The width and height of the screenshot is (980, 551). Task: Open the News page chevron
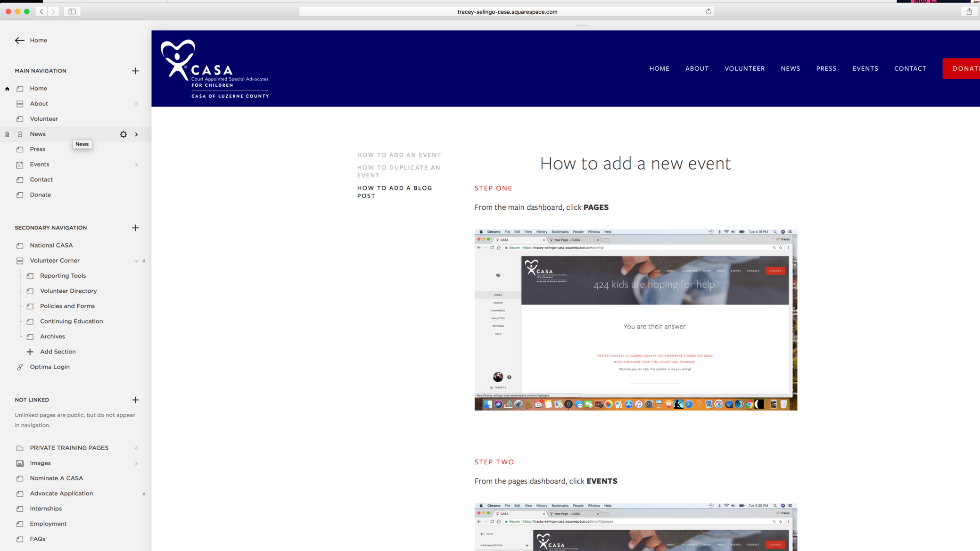coord(136,134)
